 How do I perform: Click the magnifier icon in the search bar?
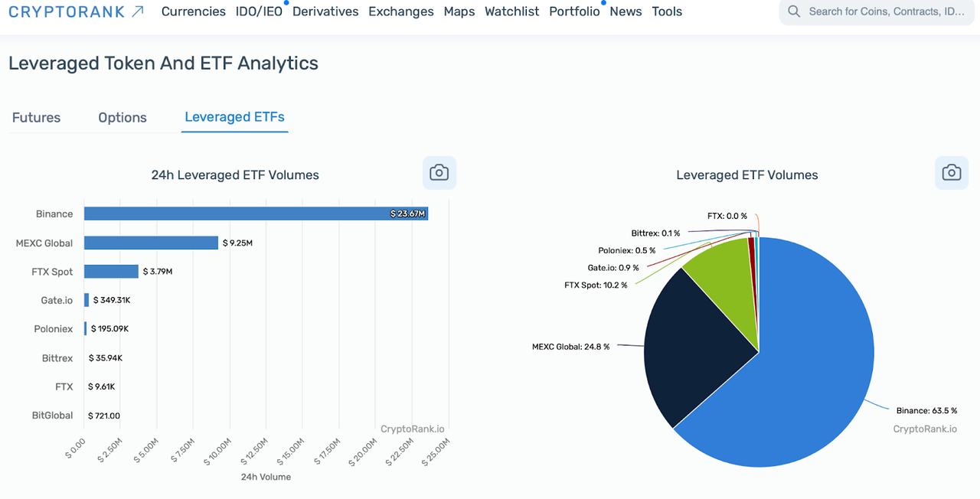tap(793, 11)
